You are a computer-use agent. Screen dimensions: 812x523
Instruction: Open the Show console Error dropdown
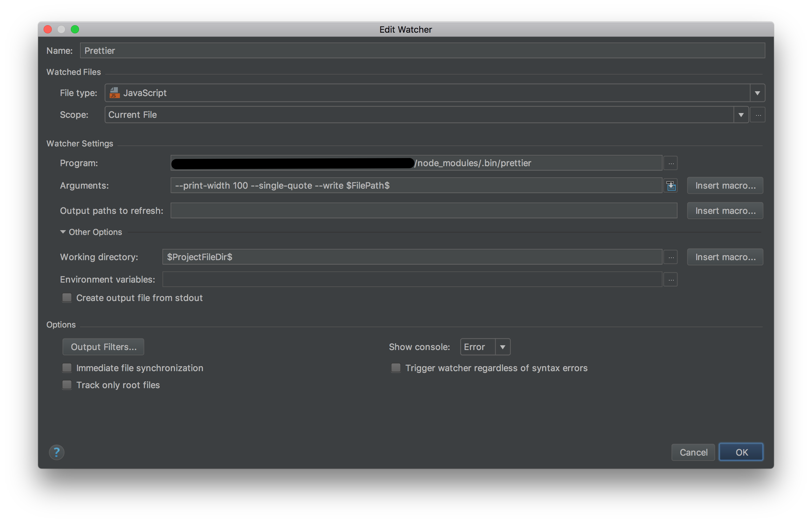tap(485, 347)
